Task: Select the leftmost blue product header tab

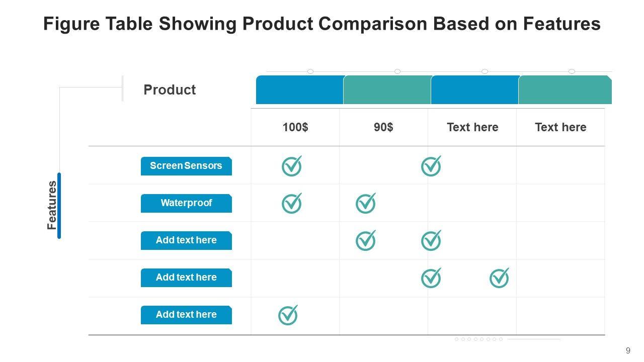Action: tap(299, 90)
